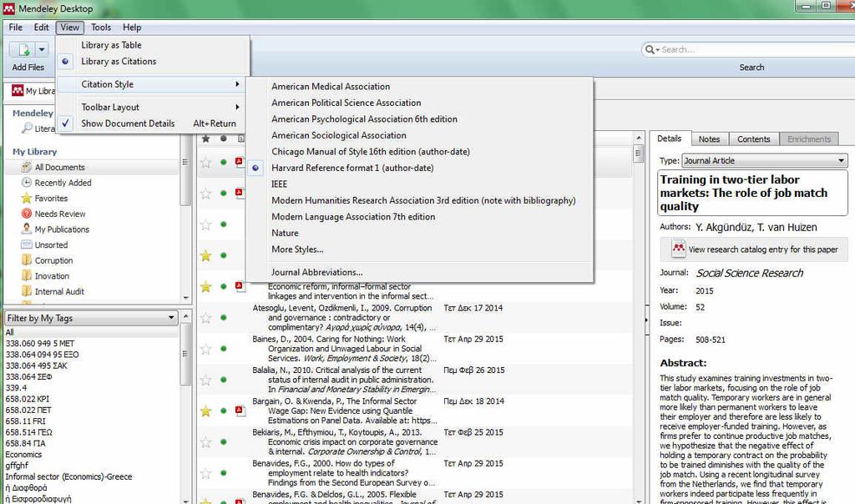The width and height of the screenshot is (855, 504).
Task: Click the My Publications person icon
Action: 26,229
